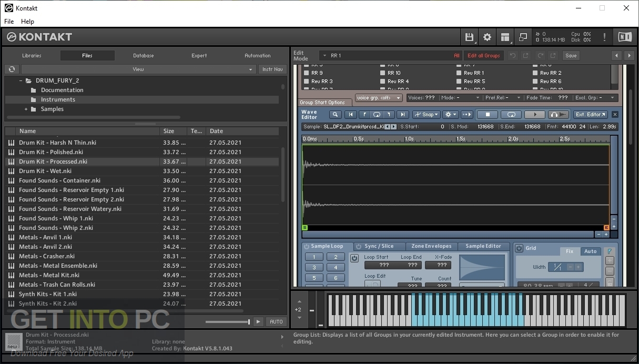This screenshot has height=364, width=639.
Task: Switch to the Automation tab
Action: click(258, 55)
